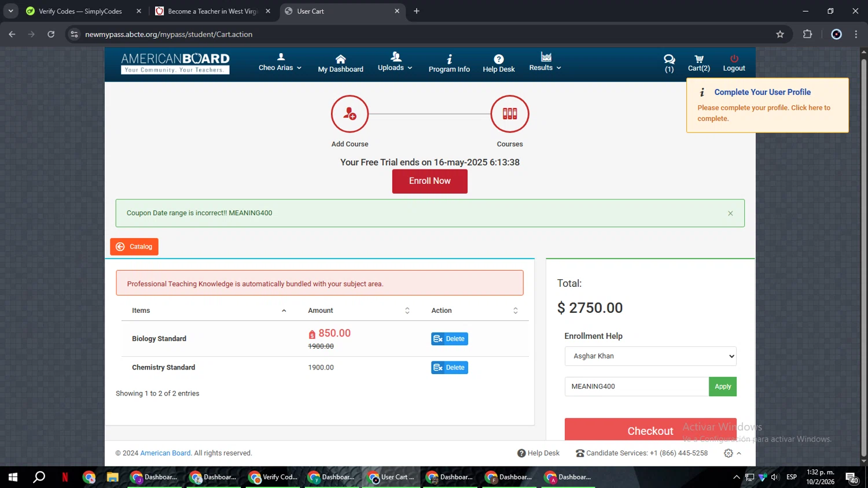Click the Checkout button
Screen dimensions: 868x488
[650, 430]
